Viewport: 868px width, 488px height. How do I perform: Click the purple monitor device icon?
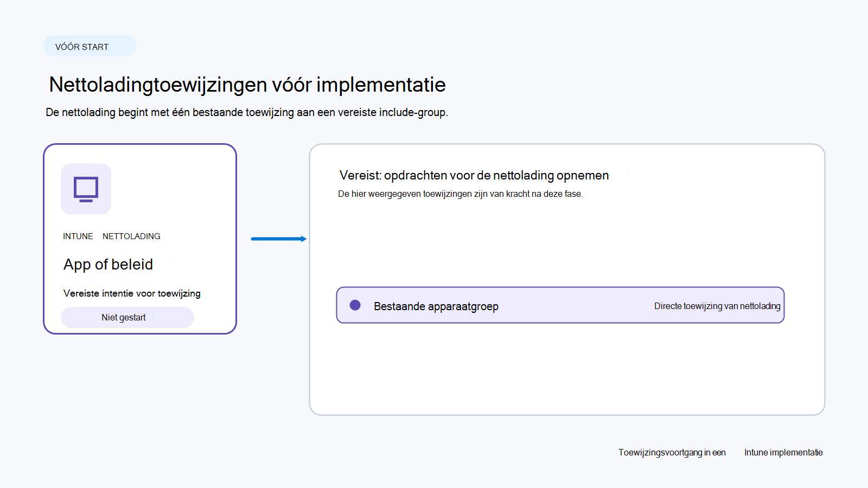pos(86,189)
